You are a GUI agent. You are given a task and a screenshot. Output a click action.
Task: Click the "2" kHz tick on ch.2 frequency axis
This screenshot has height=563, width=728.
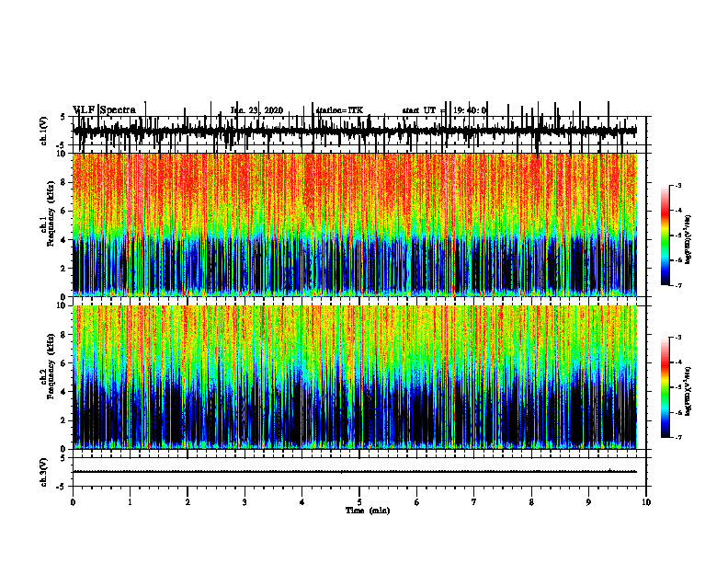pos(64,420)
